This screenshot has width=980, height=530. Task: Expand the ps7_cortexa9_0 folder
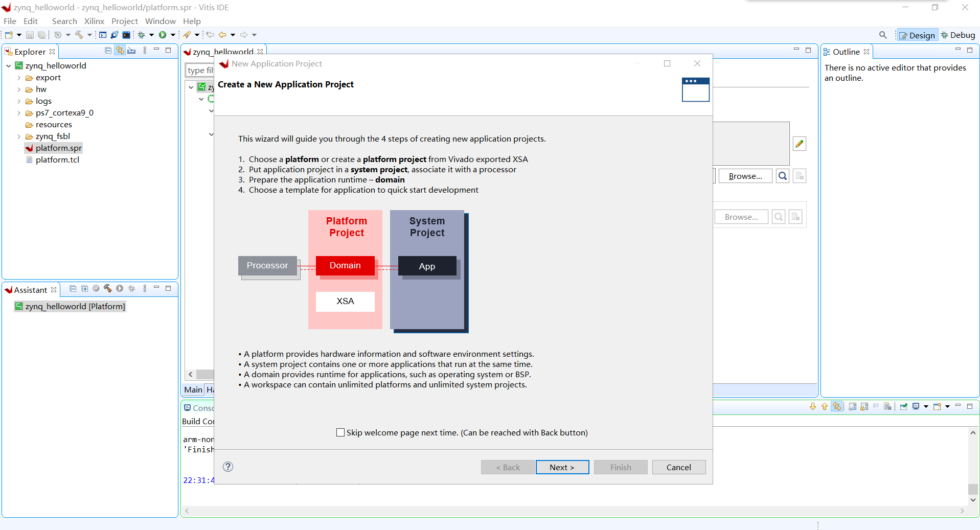tap(19, 113)
